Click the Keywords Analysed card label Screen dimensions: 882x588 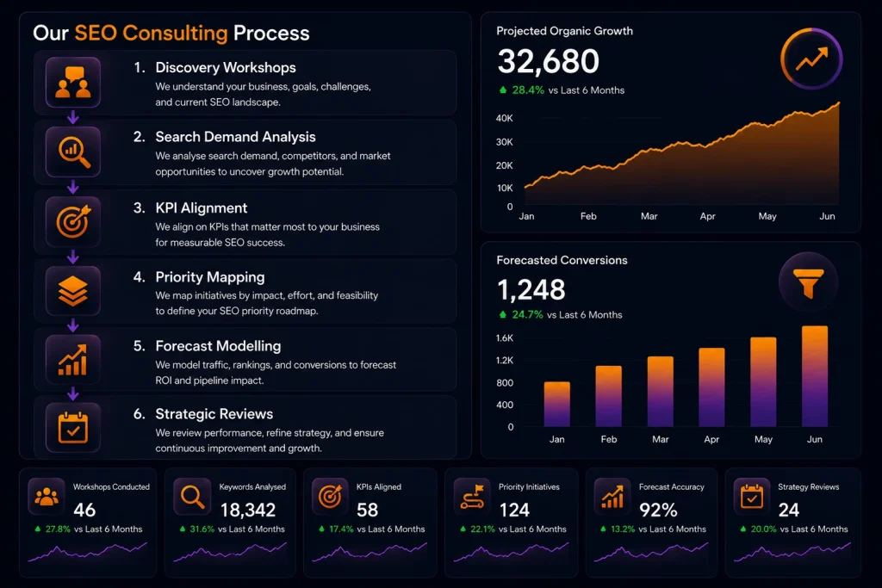tap(252, 486)
